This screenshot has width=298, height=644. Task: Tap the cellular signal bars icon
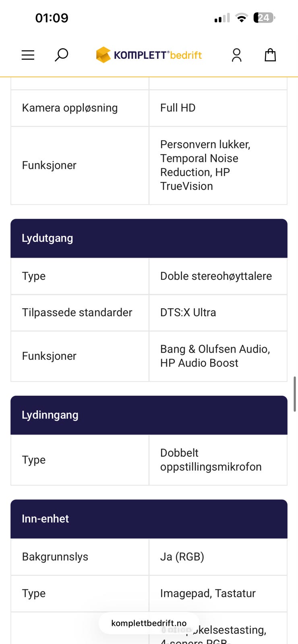click(x=222, y=18)
